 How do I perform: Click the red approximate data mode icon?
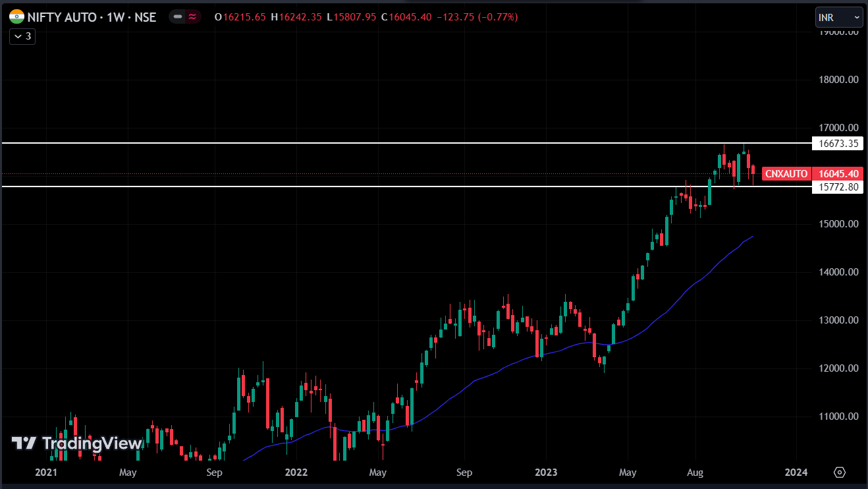(x=192, y=17)
